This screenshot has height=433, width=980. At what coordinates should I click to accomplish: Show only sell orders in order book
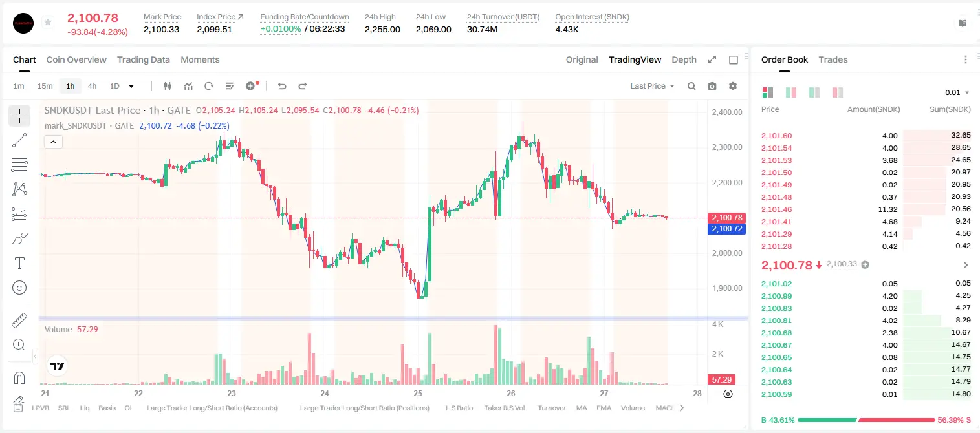coord(838,92)
